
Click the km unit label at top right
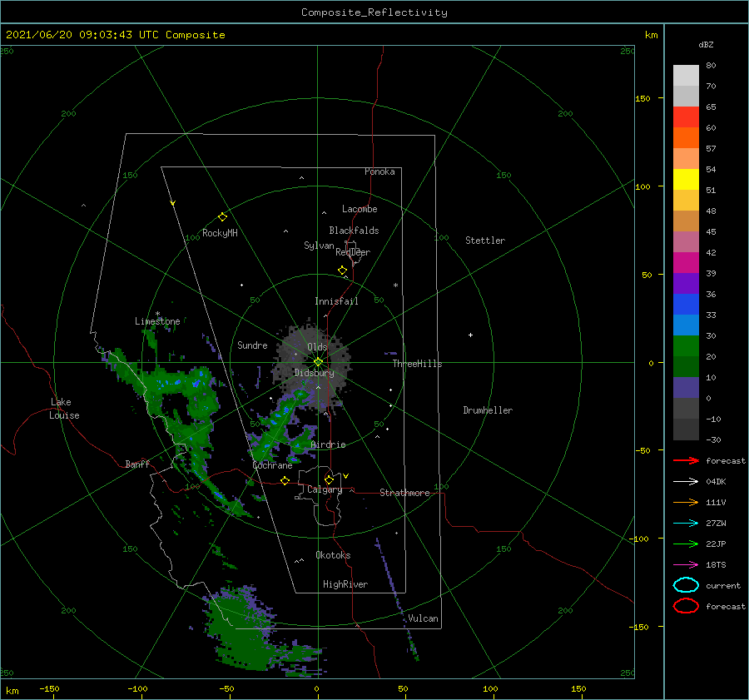coord(651,35)
